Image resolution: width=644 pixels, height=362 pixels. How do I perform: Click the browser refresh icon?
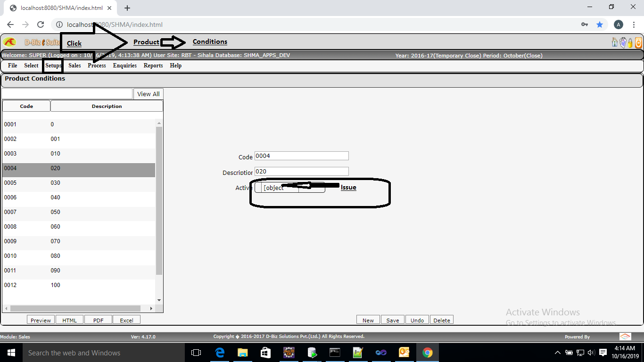pyautogui.click(x=41, y=24)
